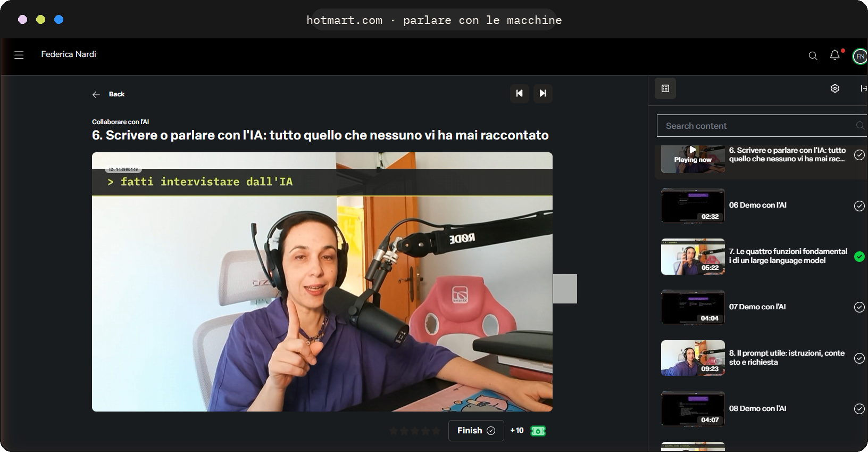Open the 09:23 video thumbnail
This screenshot has width=868, height=452.
(693, 358)
